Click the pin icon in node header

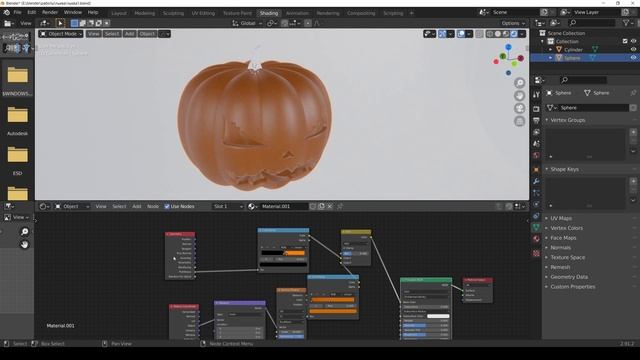pyautogui.click(x=340, y=206)
